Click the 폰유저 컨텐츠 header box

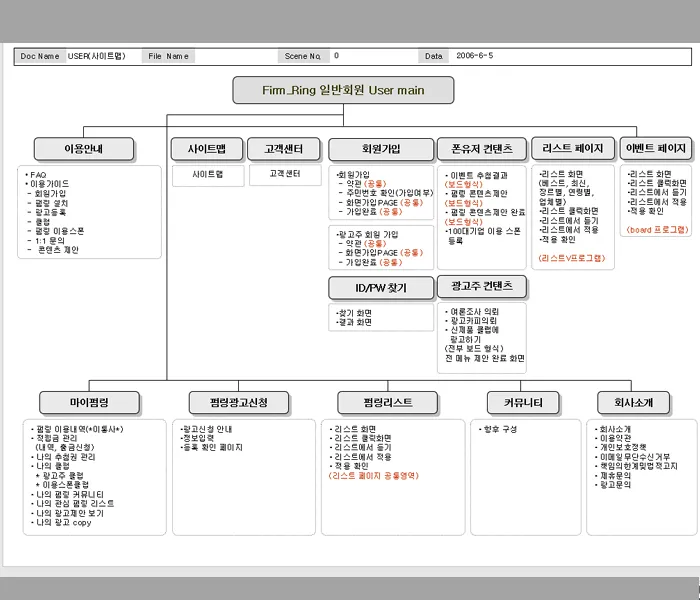click(482, 149)
